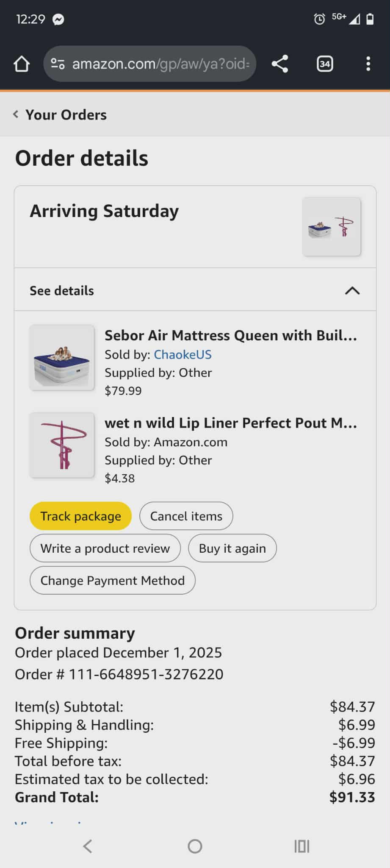This screenshot has width=390, height=868.
Task: Open the ChaokeUS seller link
Action: click(x=183, y=355)
